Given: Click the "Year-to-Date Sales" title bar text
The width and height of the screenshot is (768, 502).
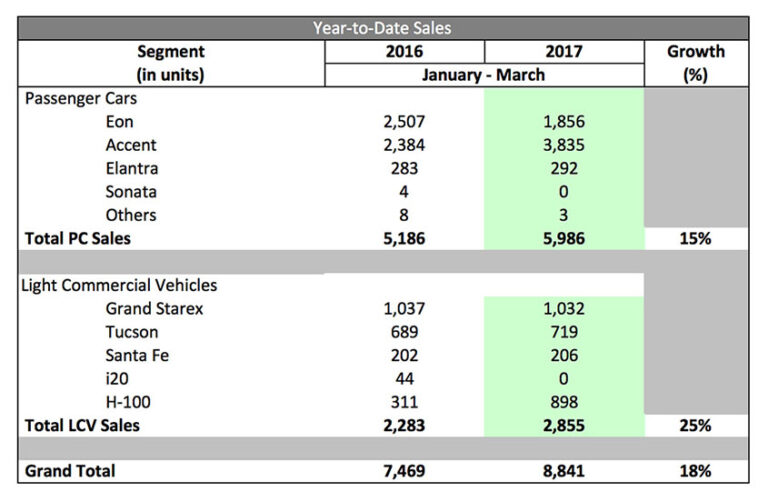Looking at the screenshot, I should click(x=382, y=28).
